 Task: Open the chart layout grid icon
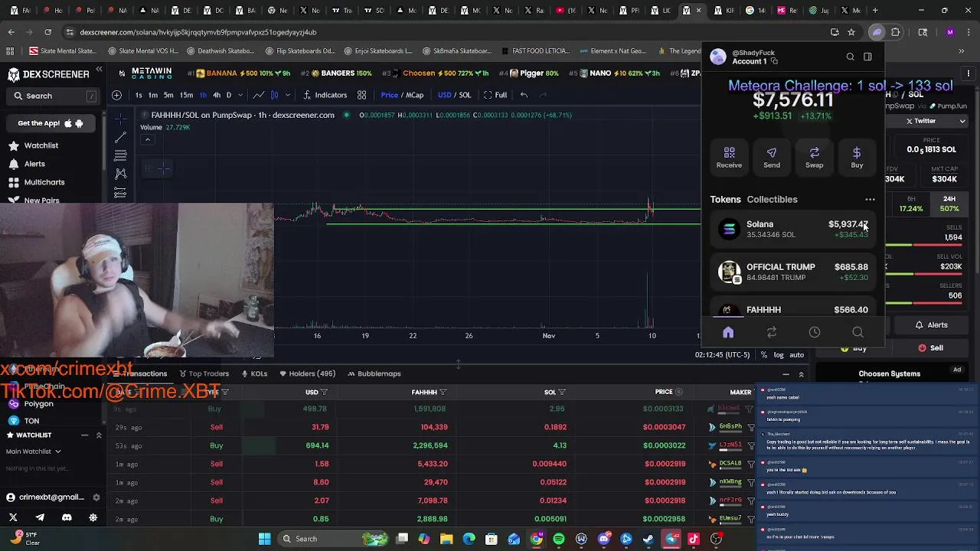click(361, 95)
